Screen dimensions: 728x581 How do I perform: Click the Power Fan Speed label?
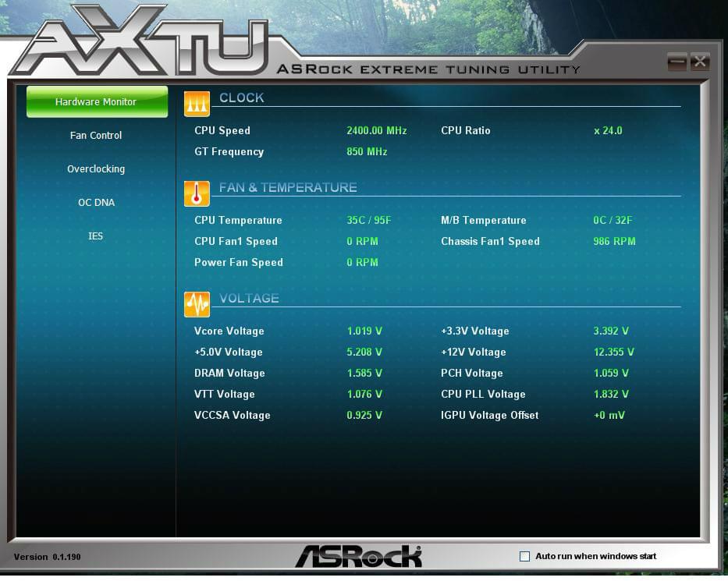coord(238,262)
